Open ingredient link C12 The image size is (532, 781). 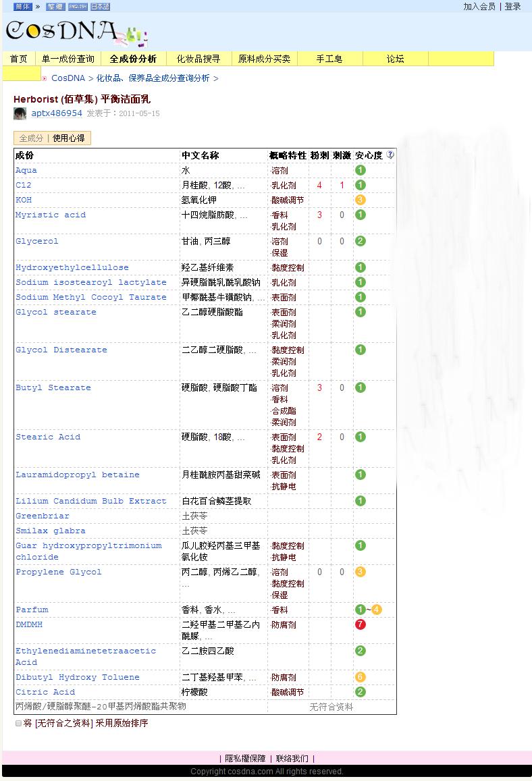tap(24, 185)
